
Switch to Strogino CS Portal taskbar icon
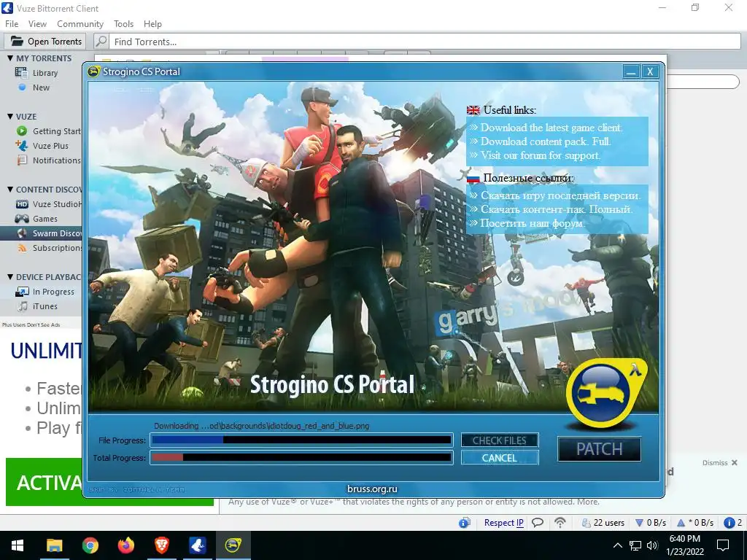pos(233,545)
